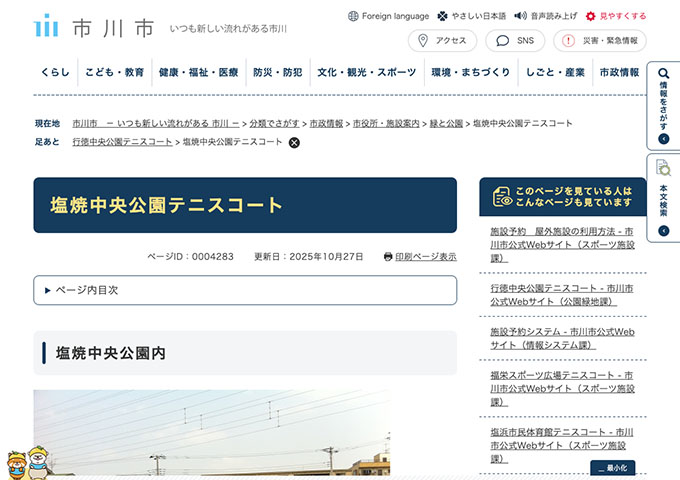Open the Foreign language option

[x=389, y=16]
